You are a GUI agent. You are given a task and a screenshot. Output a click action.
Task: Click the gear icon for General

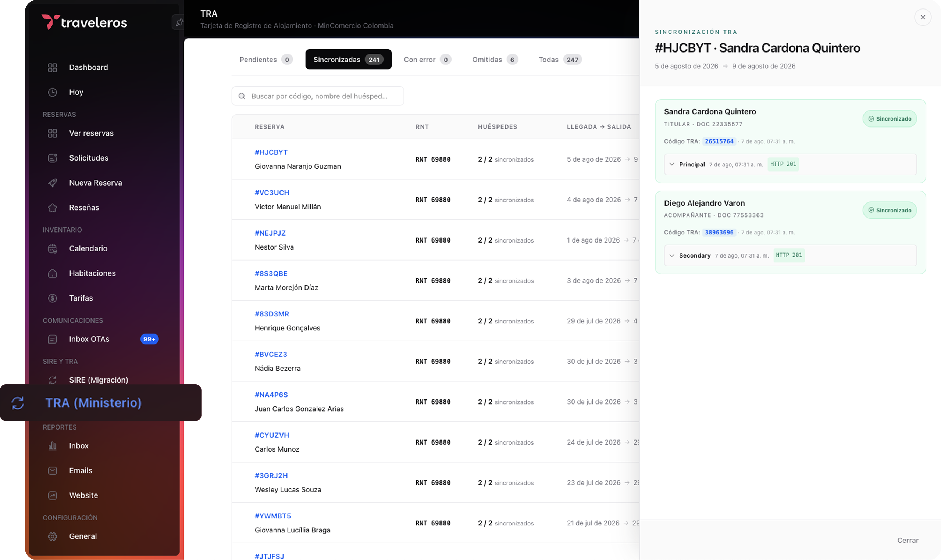pos(53,536)
